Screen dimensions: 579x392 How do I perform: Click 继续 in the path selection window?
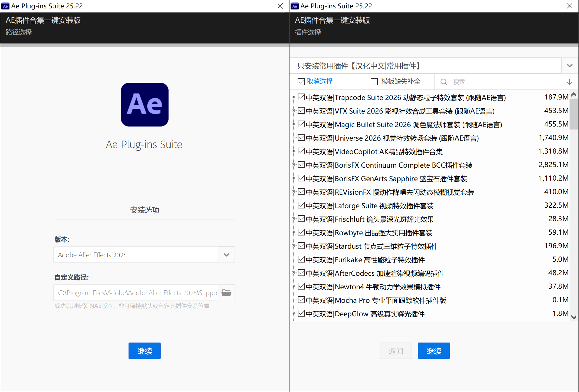(144, 351)
